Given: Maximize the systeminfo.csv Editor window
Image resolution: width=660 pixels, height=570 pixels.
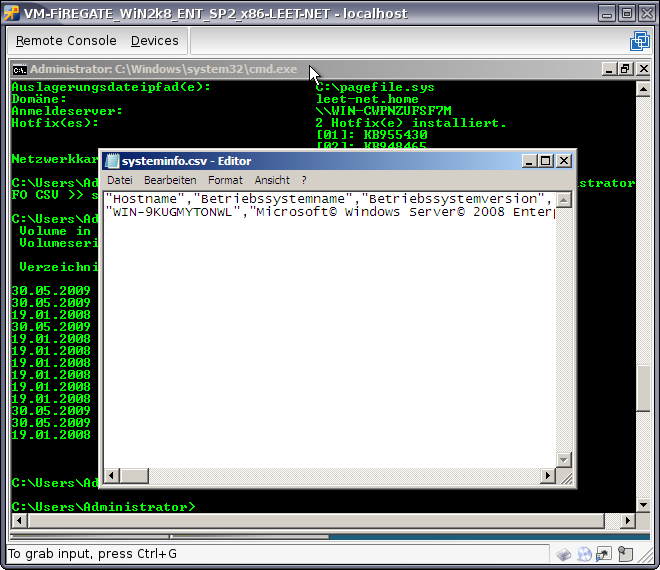Looking at the screenshot, I should point(546,161).
